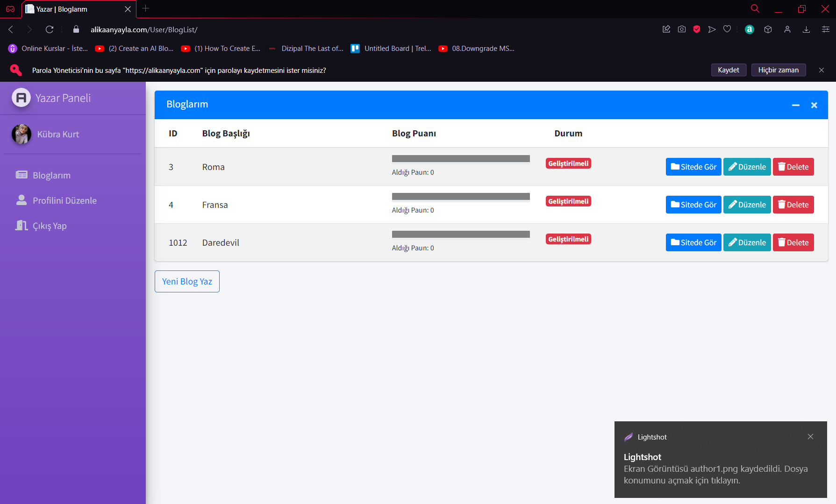836x504 pixels.
Task: Close the Lightshot notification
Action: coord(810,437)
